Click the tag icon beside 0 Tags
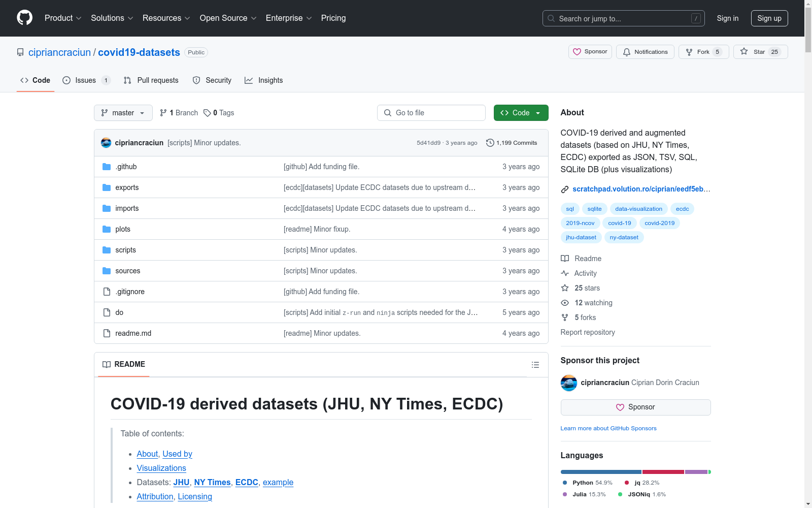The image size is (812, 508). (x=207, y=113)
